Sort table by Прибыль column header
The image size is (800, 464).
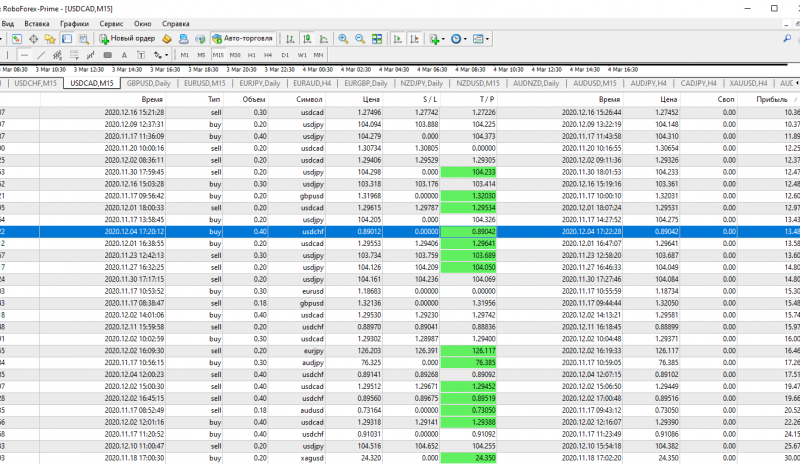coord(772,100)
